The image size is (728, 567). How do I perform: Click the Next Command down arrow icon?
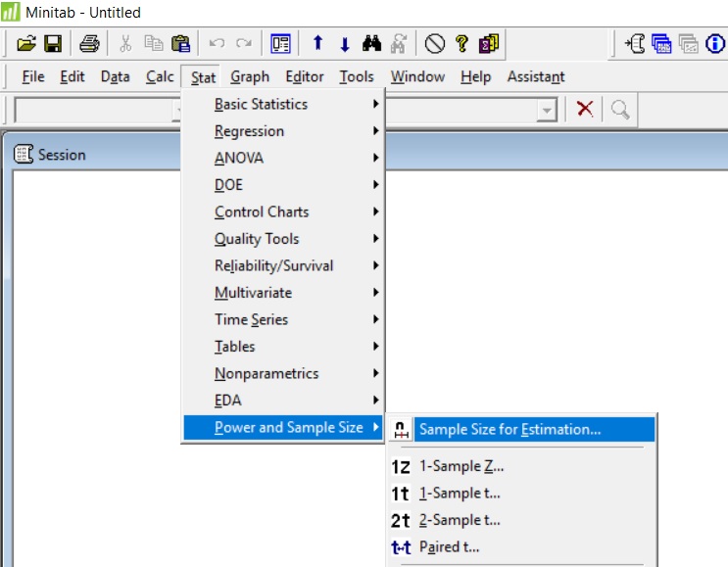tap(345, 44)
